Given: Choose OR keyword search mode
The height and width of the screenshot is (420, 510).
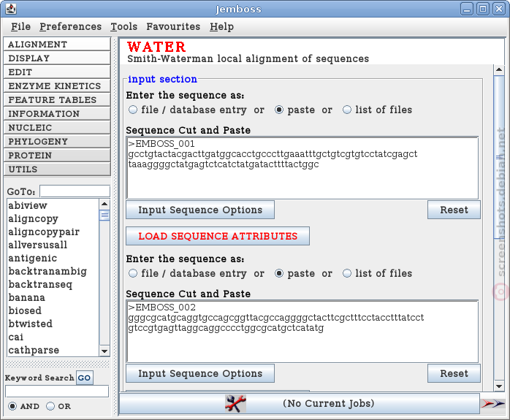Looking at the screenshot, I should (x=50, y=406).
